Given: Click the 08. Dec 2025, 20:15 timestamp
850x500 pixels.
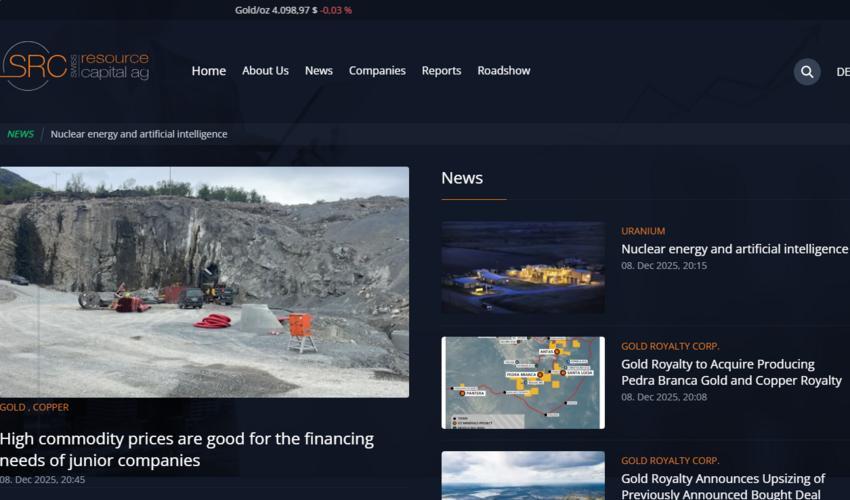Looking at the screenshot, I should click(664, 266).
